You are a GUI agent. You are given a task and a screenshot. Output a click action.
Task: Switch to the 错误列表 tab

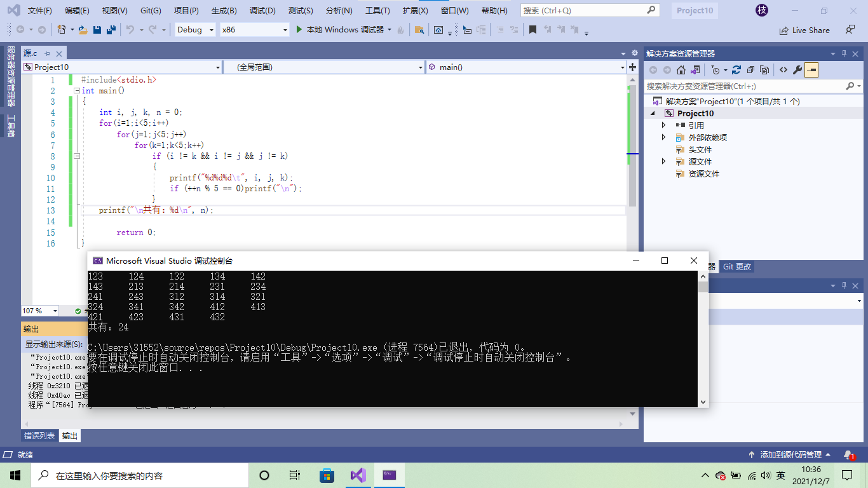(39, 436)
